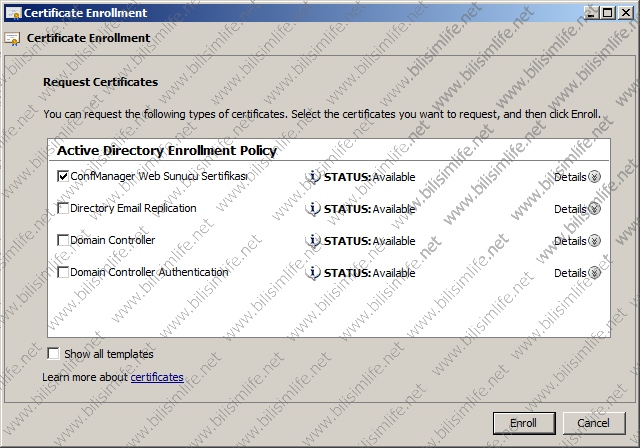Enable Domain Controller Authentication checkbox

[63, 272]
